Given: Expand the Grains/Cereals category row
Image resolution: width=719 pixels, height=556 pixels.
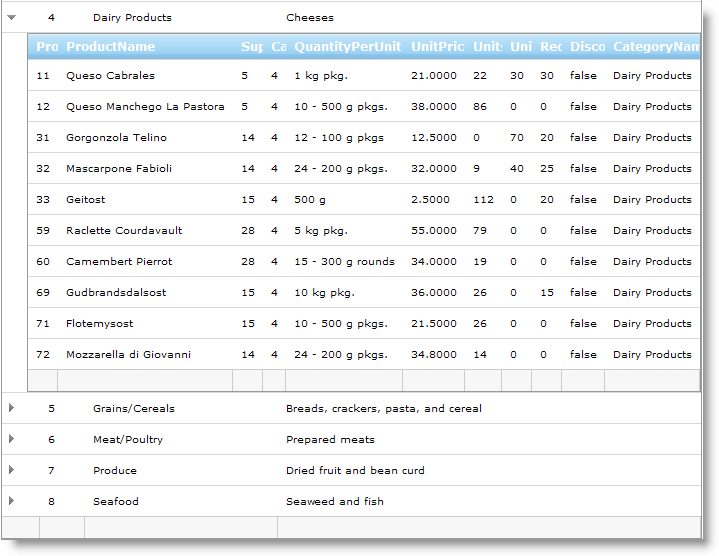Looking at the screenshot, I should pos(11,408).
